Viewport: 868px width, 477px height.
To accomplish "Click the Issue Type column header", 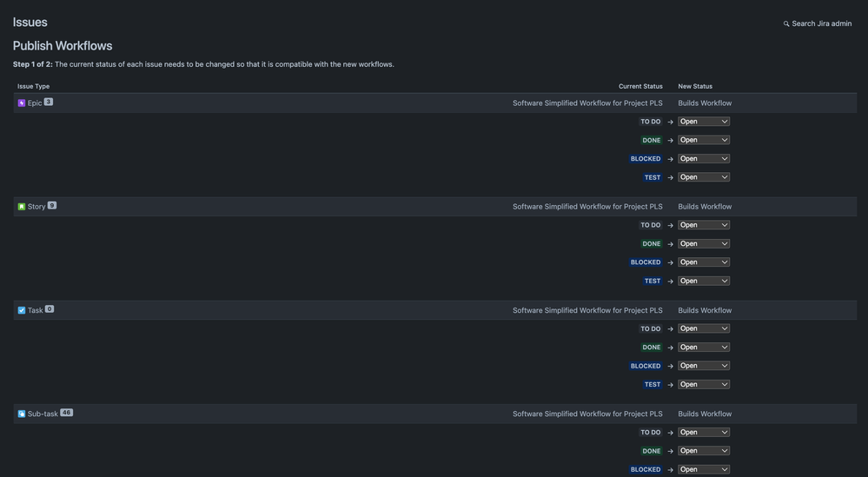I will click(33, 86).
